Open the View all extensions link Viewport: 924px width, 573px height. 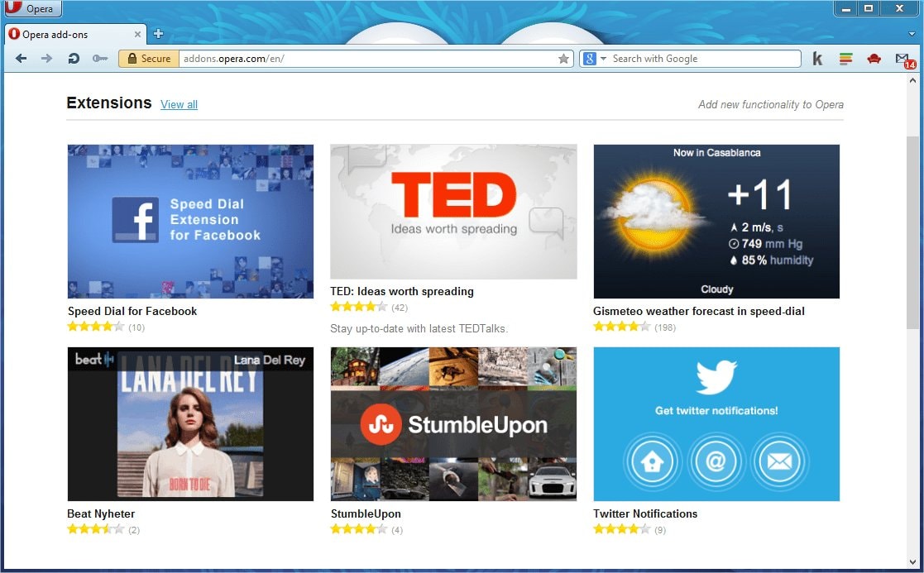coord(179,104)
